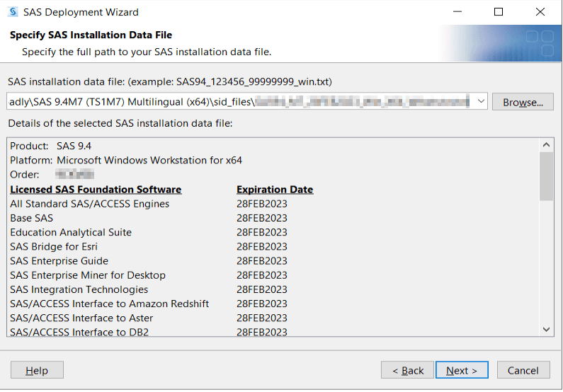Click the details list scroll down arrow
Image resolution: width=563 pixels, height=392 pixels.
point(546,329)
